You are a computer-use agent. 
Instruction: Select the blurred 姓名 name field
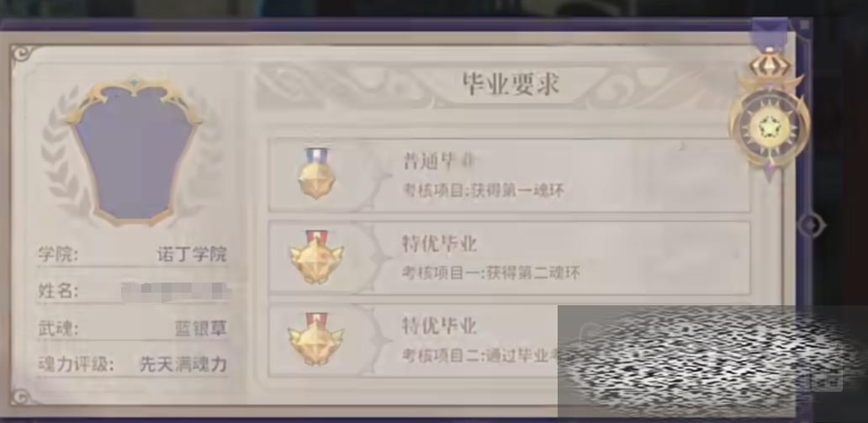tap(176, 291)
